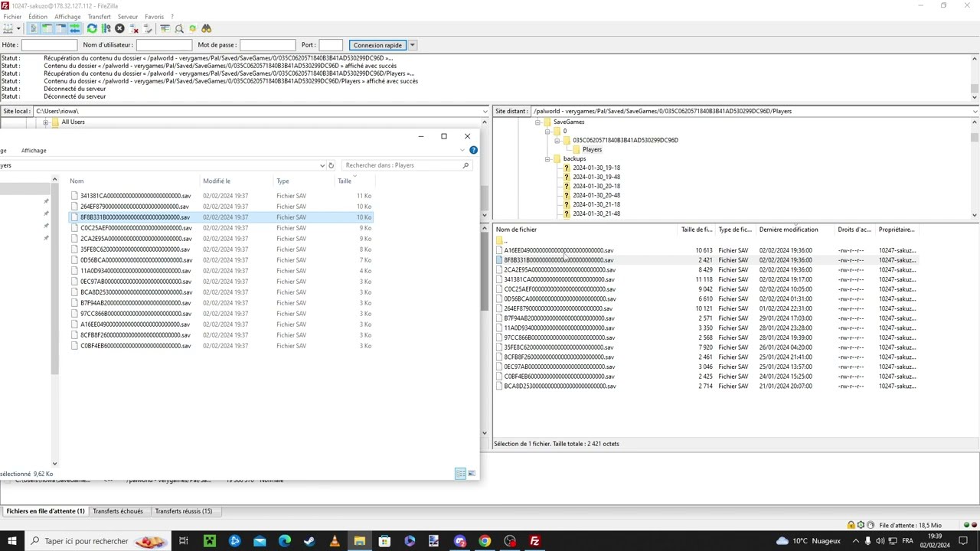Image resolution: width=980 pixels, height=551 pixels.
Task: Open the directory listing filters dialog
Action: tap(165, 28)
